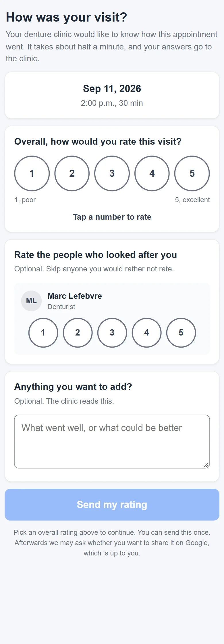This screenshot has height=644, width=224.
Task: Click the Send my rating button
Action: point(112,505)
